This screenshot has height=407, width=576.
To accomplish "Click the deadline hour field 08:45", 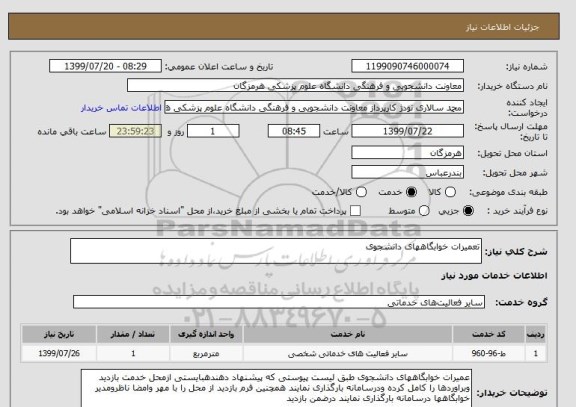I will [294, 131].
